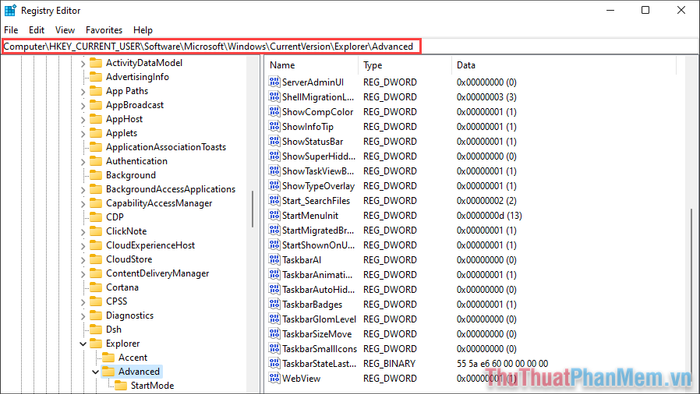Click the Accent folder icon
Screen dimensions: 700x394
coord(108,357)
